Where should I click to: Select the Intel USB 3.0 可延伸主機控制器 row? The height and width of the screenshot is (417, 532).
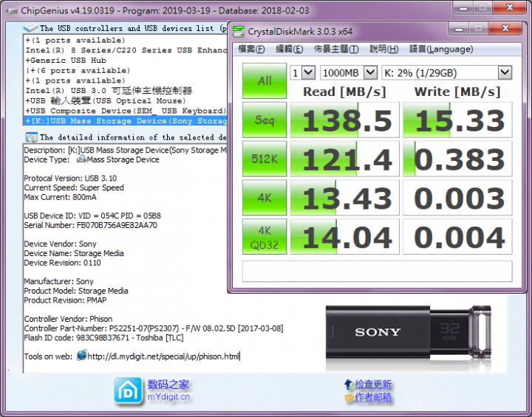(x=109, y=91)
